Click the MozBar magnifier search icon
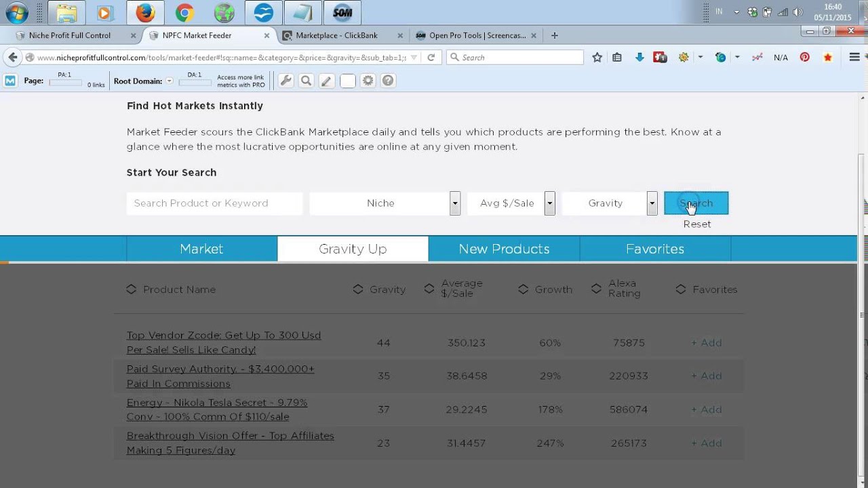Viewport: 868px width, 488px height. point(307,81)
